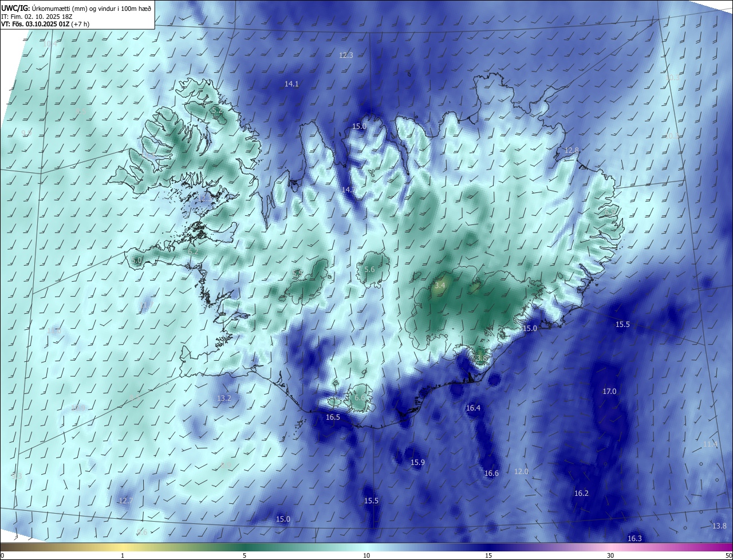The image size is (733, 560).
Task: Click the 13.2 value on the map
Action: pos(224,399)
